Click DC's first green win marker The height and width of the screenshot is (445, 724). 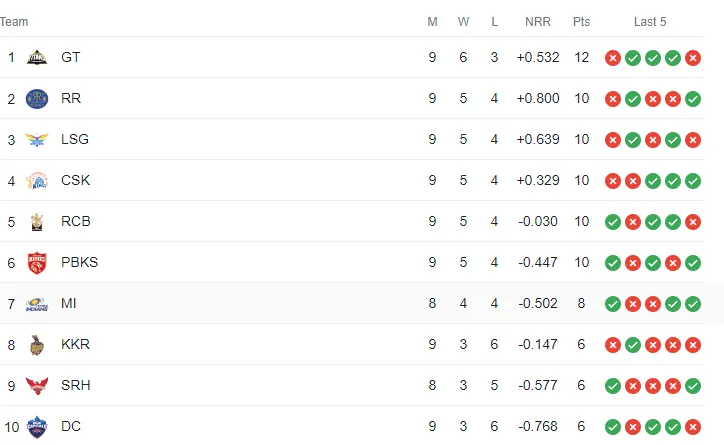click(613, 427)
